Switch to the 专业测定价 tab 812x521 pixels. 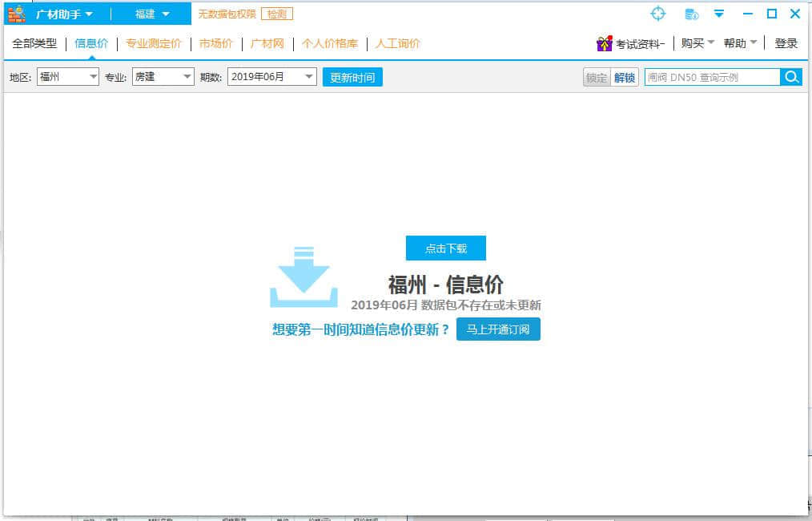154,43
